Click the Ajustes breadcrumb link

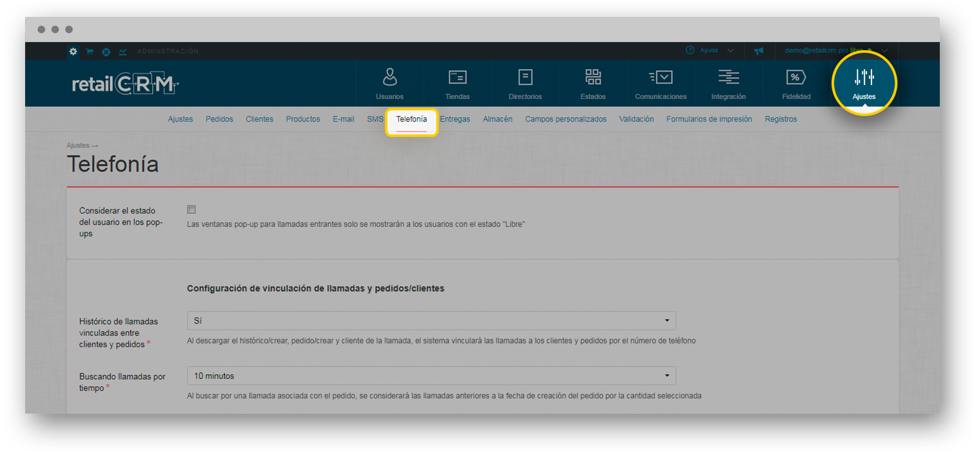[78, 145]
